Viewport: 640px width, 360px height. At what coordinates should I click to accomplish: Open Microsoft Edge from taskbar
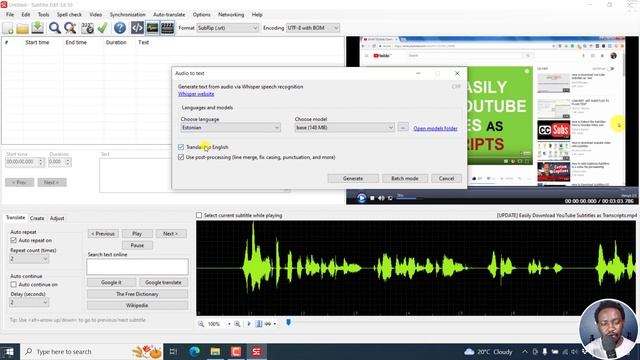click(x=194, y=351)
